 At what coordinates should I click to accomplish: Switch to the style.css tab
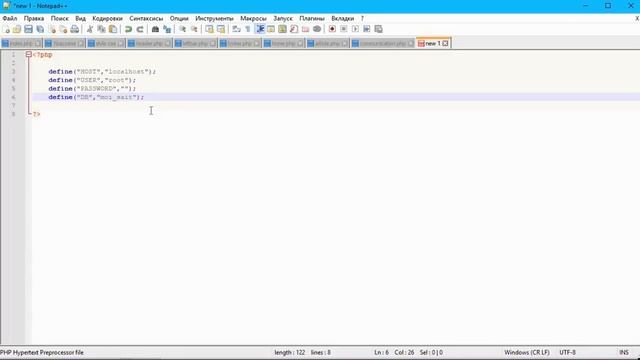[105, 43]
